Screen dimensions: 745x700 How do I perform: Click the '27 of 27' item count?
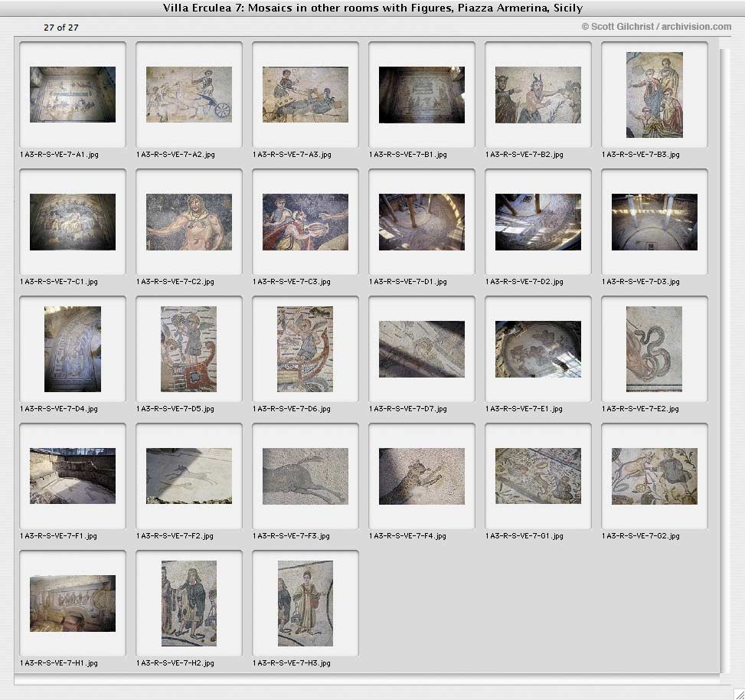click(x=60, y=28)
